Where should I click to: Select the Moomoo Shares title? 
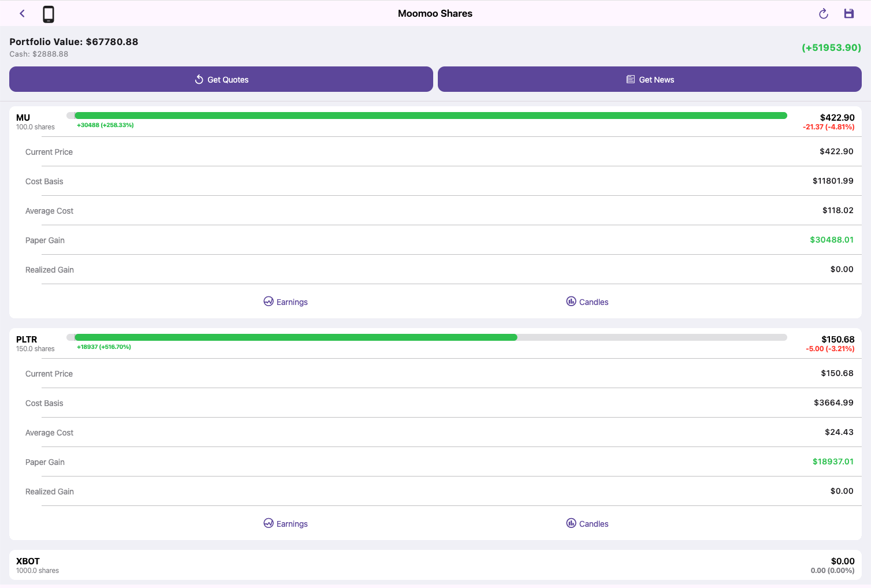point(435,13)
